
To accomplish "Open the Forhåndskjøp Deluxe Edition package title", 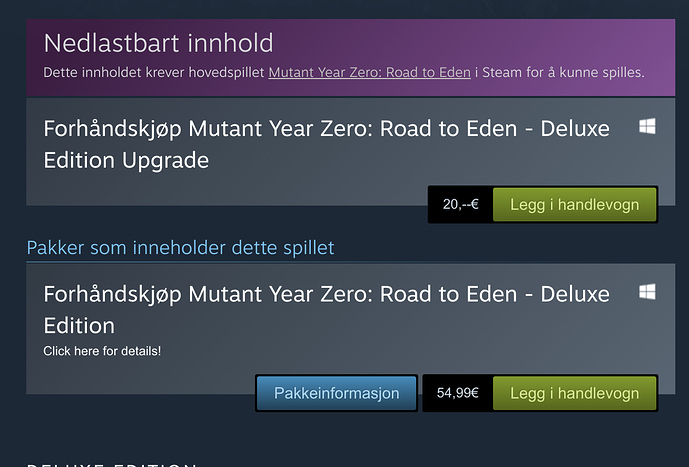I will 326,309.
